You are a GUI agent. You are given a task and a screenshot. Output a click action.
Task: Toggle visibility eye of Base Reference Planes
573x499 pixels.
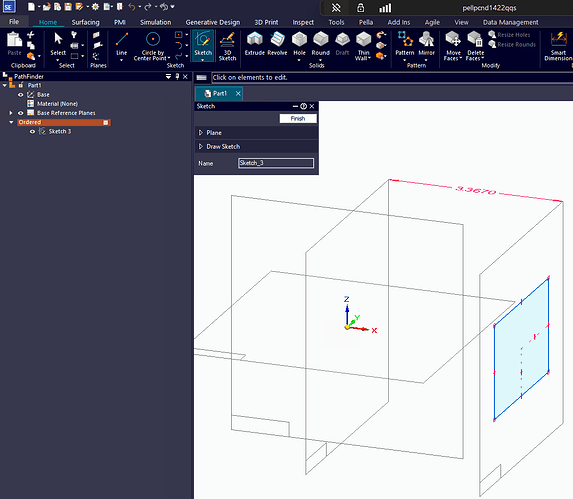tap(21, 113)
